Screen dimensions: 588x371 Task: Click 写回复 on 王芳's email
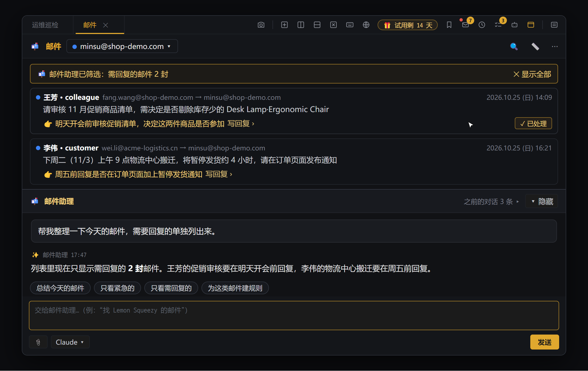point(241,124)
